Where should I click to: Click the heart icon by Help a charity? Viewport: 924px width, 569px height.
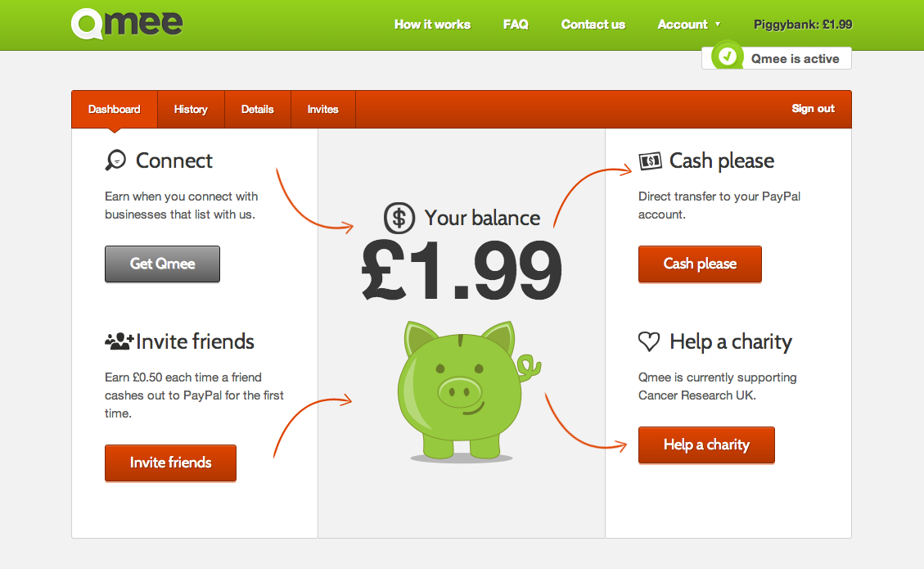(x=649, y=341)
